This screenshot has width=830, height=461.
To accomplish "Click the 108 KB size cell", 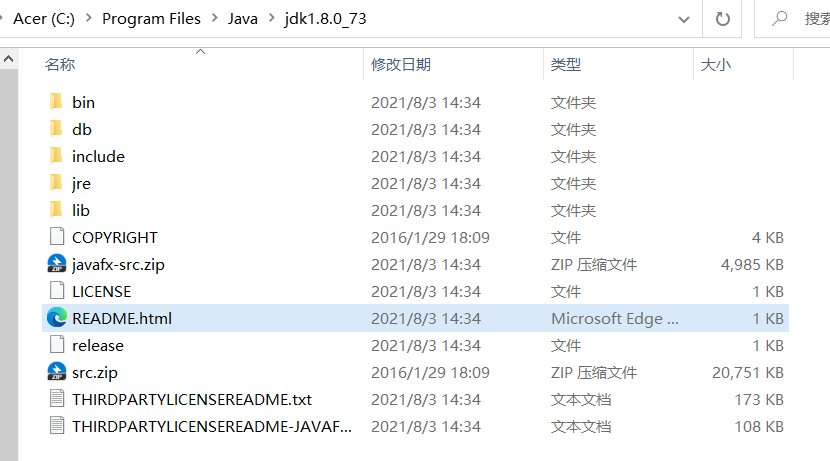I will click(759, 426).
